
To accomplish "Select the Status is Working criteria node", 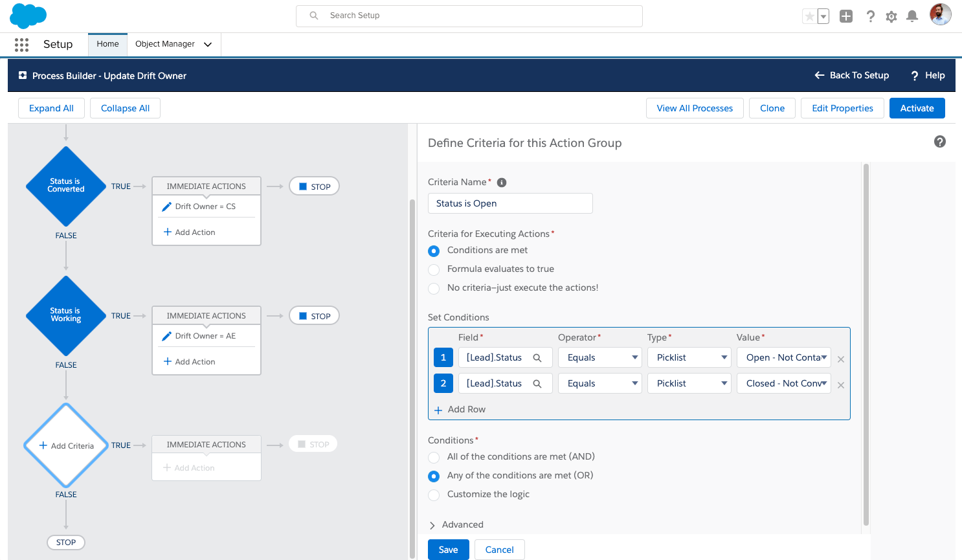I will (66, 315).
